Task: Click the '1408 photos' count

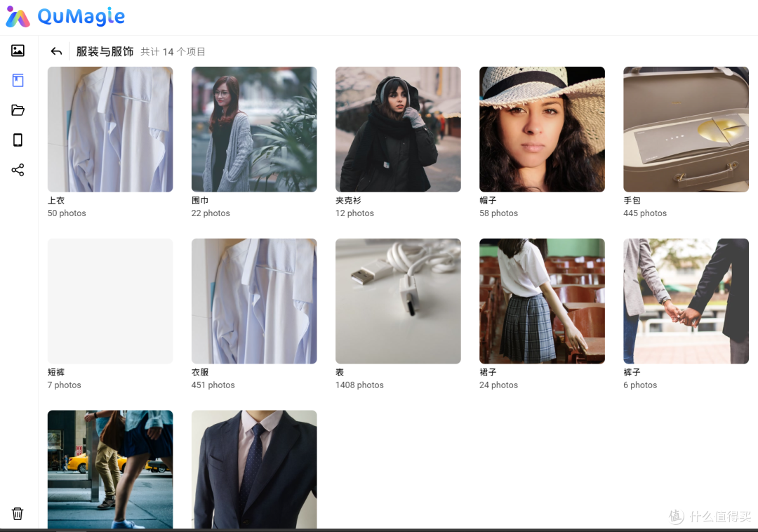Action: 359,385
